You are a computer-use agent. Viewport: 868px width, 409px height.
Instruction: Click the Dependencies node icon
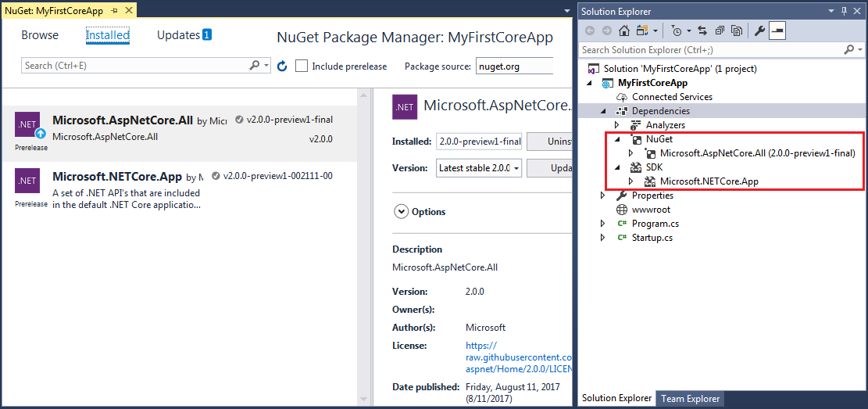click(622, 111)
